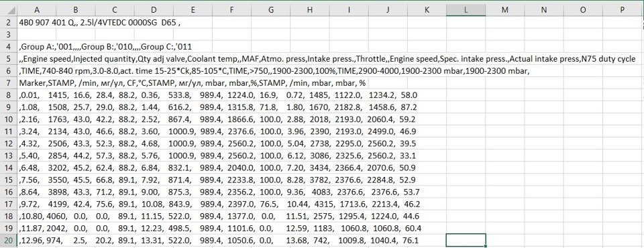Select row 10 header
The height and width of the screenshot is (248, 644).
click(x=8, y=119)
